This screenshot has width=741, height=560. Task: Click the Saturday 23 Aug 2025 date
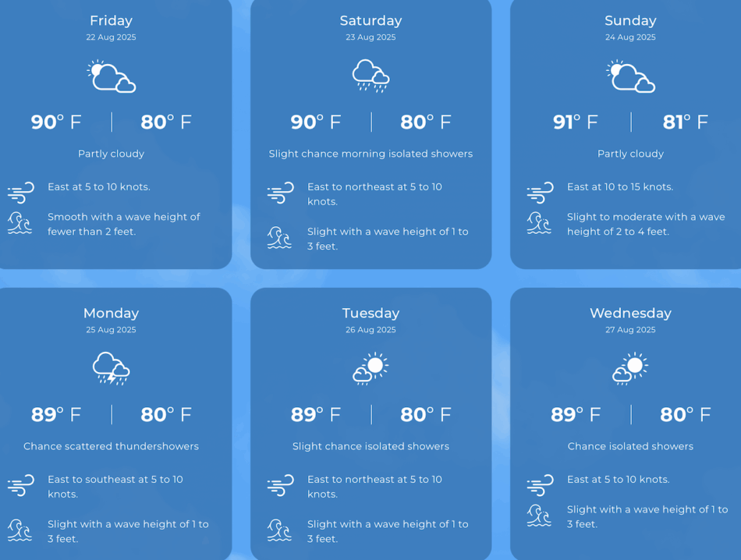(370, 37)
